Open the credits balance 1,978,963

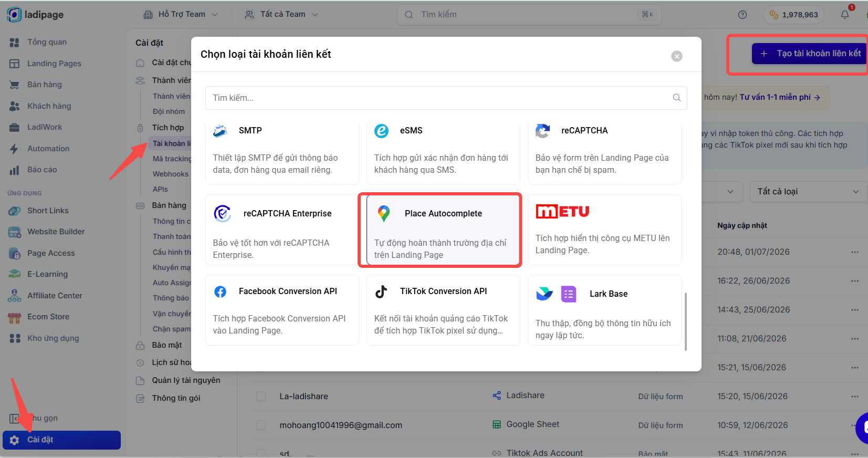[x=793, y=15]
